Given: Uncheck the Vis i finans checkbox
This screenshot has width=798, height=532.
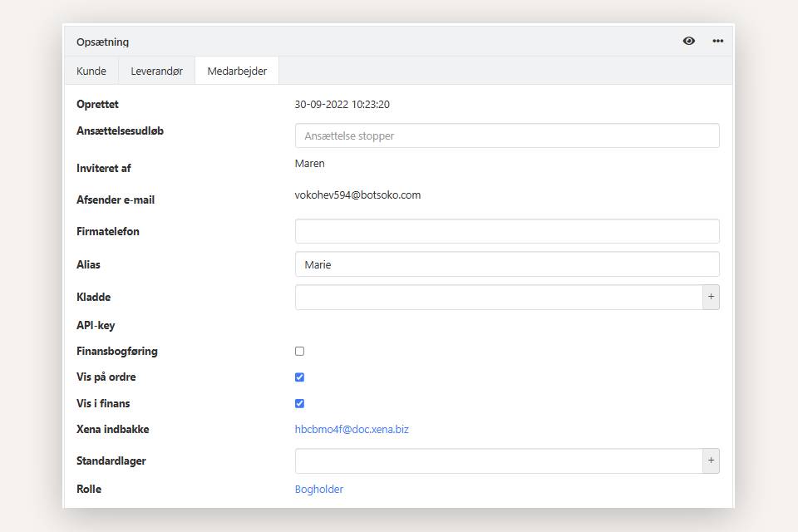Looking at the screenshot, I should (x=299, y=403).
